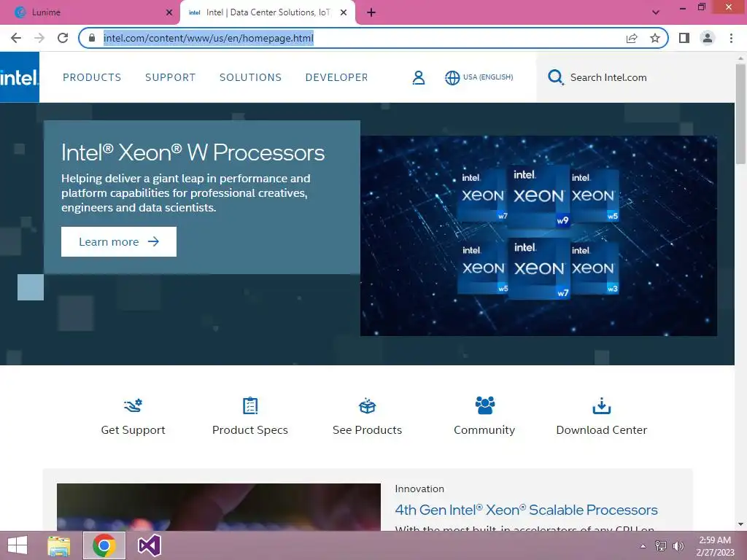The image size is (747, 560).
Task: Launch Visual Studio from the taskbar
Action: click(150, 545)
